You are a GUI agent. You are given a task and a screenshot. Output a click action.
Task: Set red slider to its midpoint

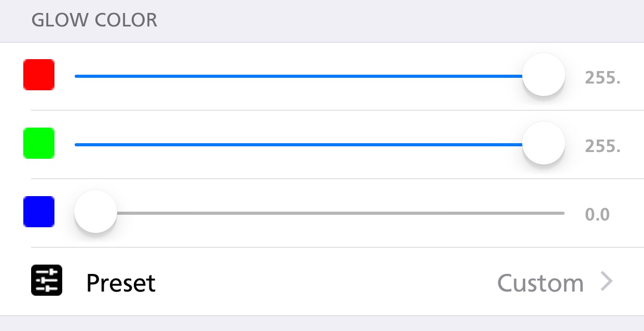tap(319, 76)
